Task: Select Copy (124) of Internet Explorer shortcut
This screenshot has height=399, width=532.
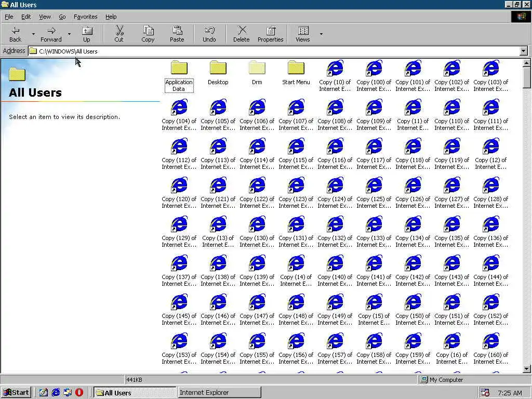Action: (x=335, y=193)
